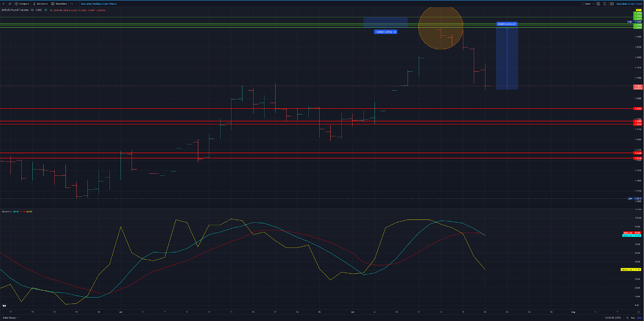
Task: Click the Aug date label on time axis
Action: pos(573,312)
